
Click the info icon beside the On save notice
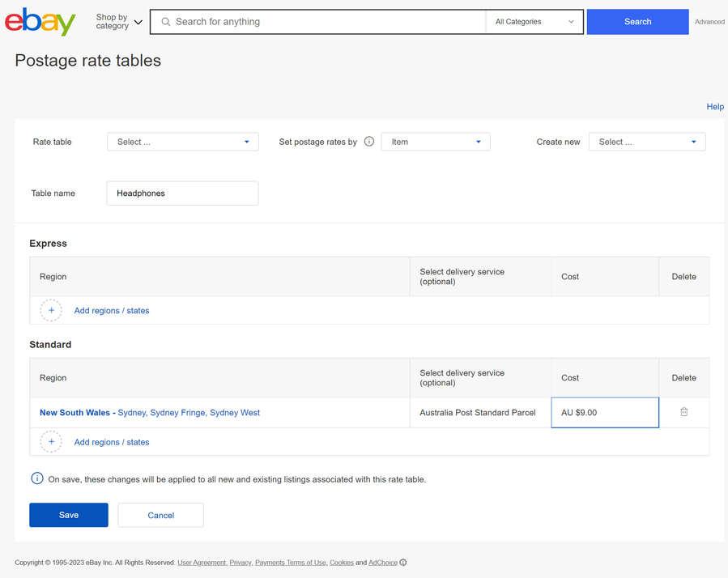click(37, 478)
